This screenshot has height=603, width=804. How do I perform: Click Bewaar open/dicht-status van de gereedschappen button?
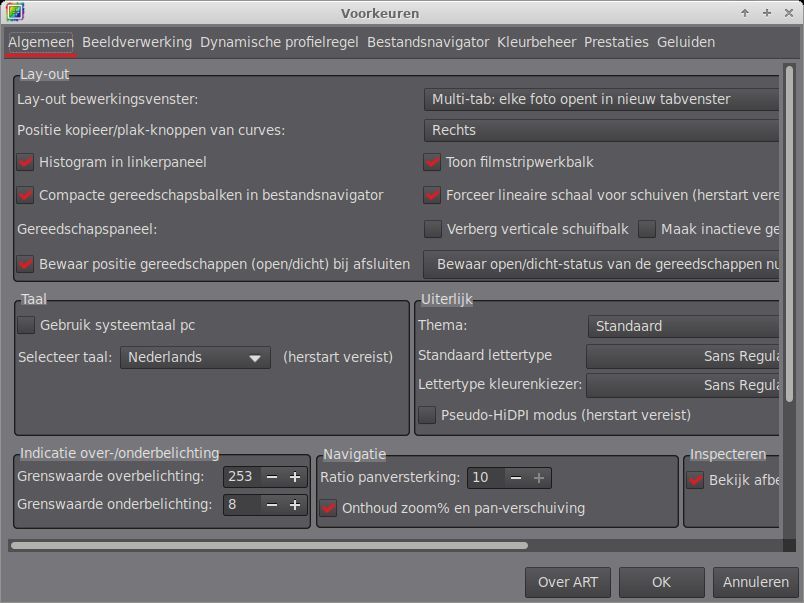pyautogui.click(x=601, y=265)
